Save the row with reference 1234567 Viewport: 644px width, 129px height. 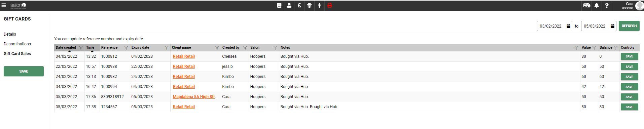[x=629, y=107]
